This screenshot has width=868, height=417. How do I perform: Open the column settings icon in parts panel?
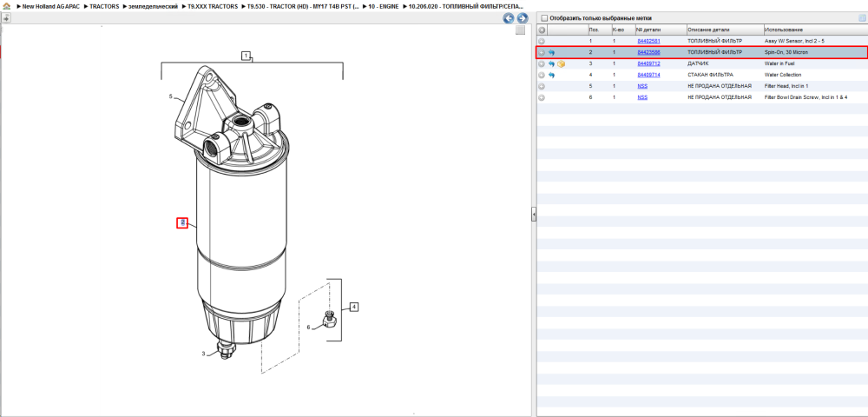[862, 18]
